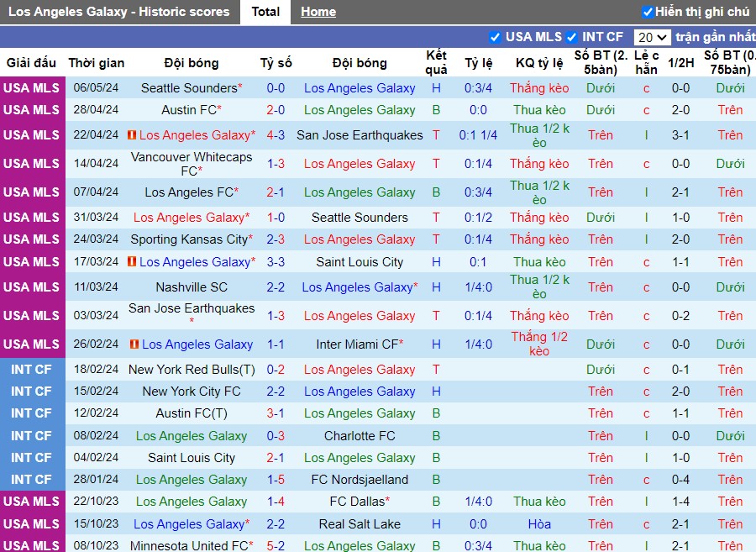Viewport: 756px width, 552px height.
Task: Click the Giải đấu column header
Action: tap(31, 63)
